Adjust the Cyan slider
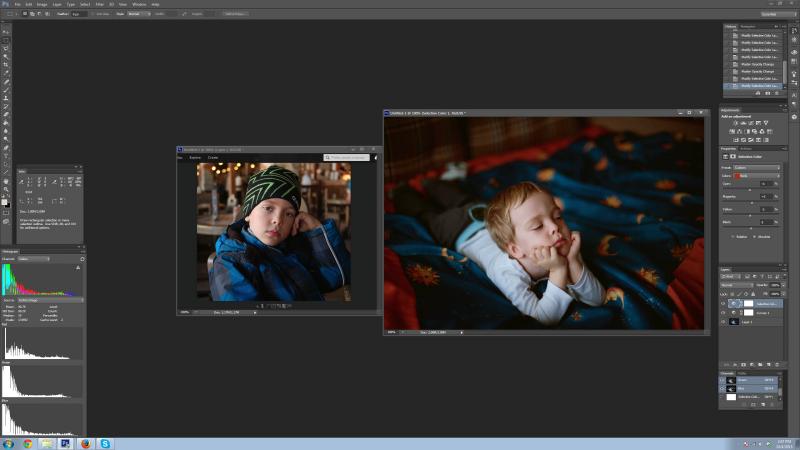 click(x=749, y=190)
